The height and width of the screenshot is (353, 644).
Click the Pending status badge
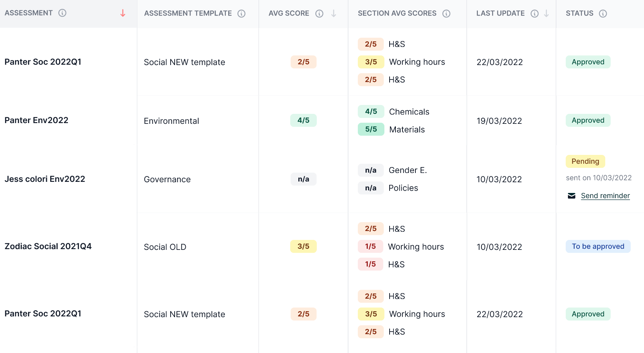[585, 162]
